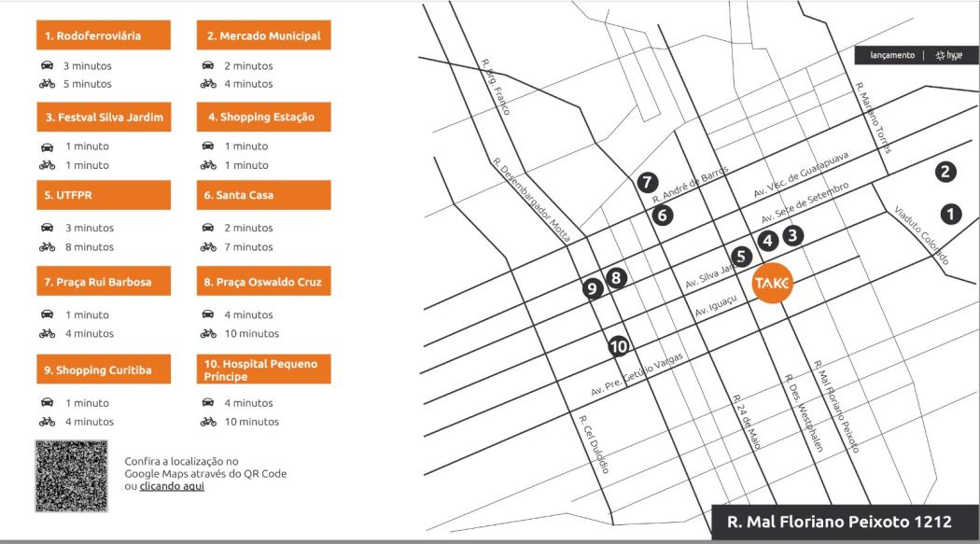980x544 pixels.
Task: Select the '1. Rodoferroviária' orange label
Action: pos(103,35)
